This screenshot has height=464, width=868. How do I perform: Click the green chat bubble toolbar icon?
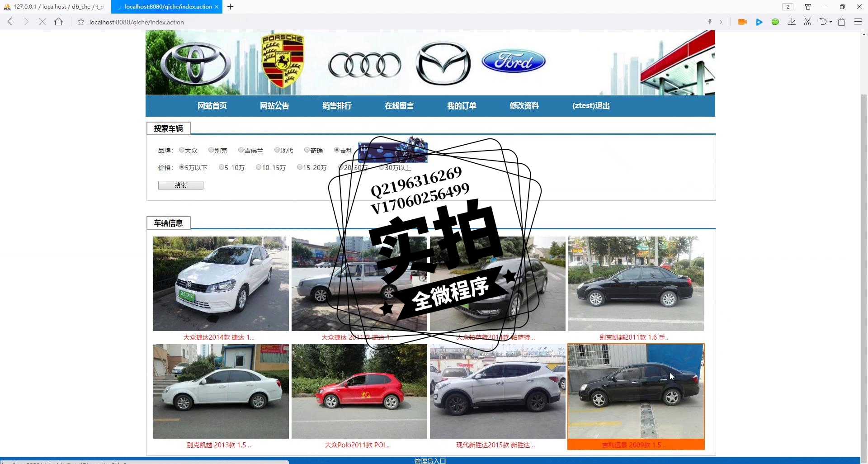(775, 22)
